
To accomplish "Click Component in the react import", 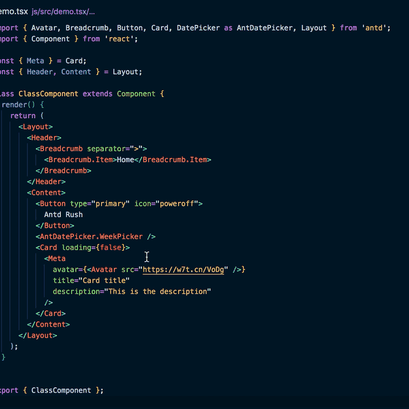I will pos(50,39).
